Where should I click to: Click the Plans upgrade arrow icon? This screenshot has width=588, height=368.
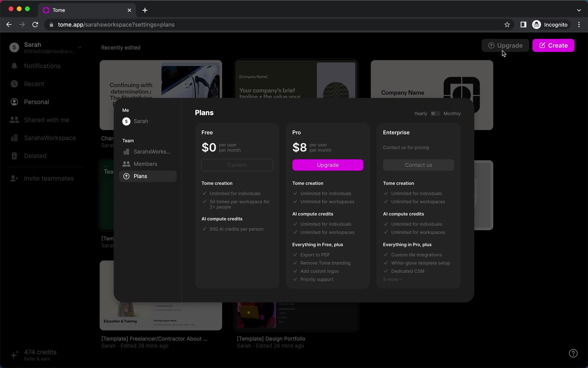click(x=126, y=176)
